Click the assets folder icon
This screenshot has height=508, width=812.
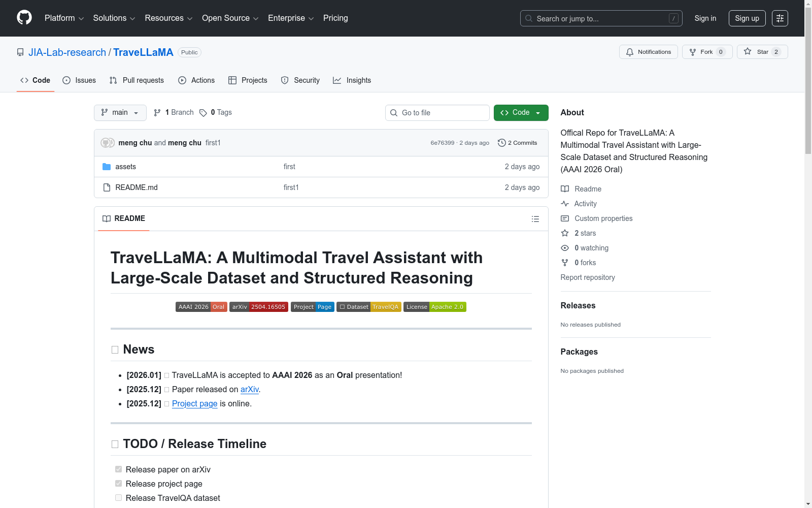point(107,167)
